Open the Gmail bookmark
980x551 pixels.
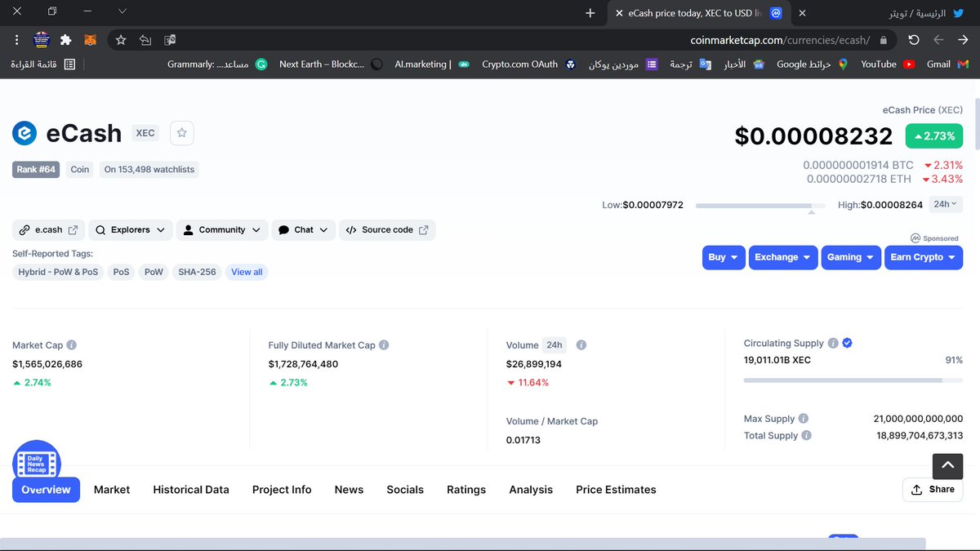947,64
